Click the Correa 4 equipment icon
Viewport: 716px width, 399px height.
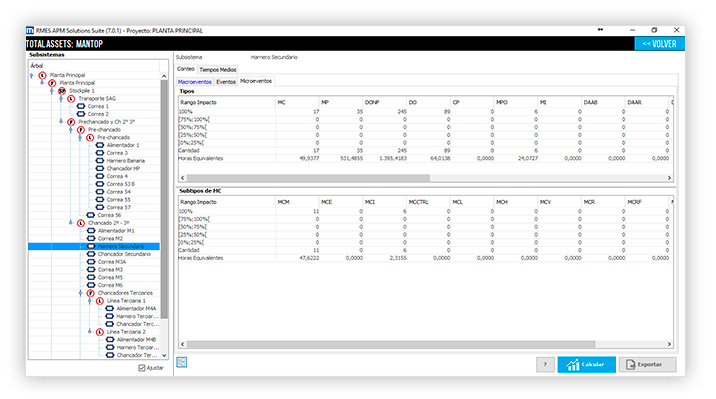point(100,176)
